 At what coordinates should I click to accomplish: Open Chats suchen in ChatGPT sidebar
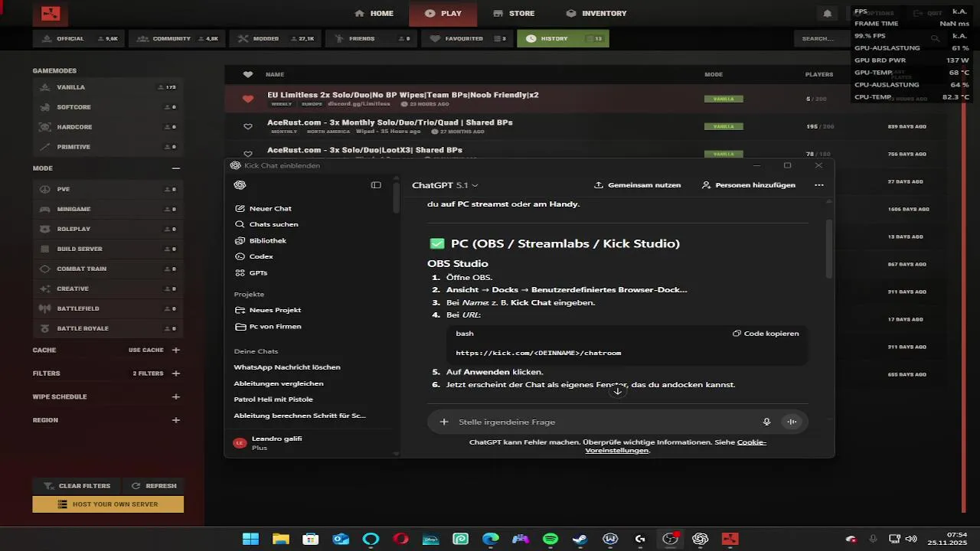click(266, 224)
